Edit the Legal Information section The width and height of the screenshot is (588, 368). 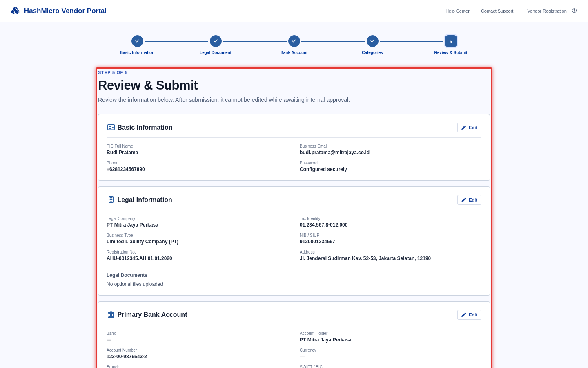pyautogui.click(x=469, y=200)
